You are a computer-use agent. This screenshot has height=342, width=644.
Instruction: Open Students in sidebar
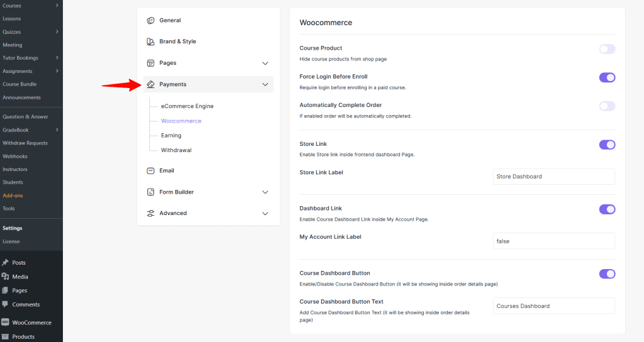[x=13, y=182]
